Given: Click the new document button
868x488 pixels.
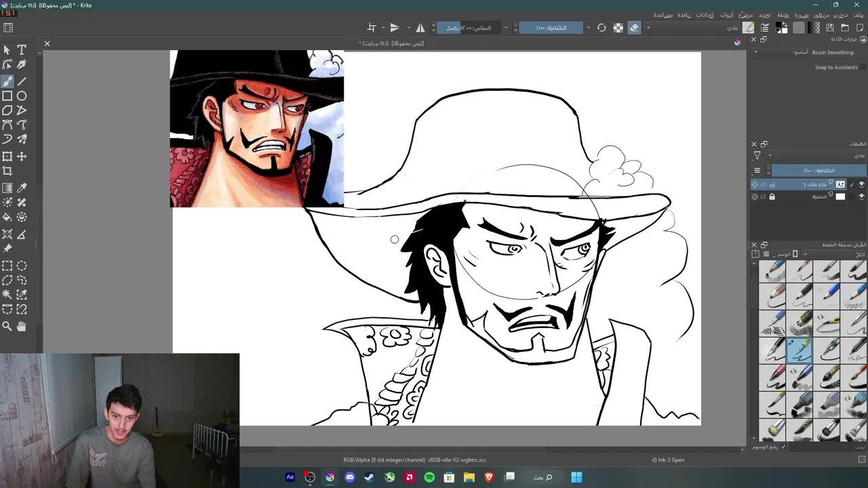Looking at the screenshot, I should pyautogui.click(x=859, y=28).
